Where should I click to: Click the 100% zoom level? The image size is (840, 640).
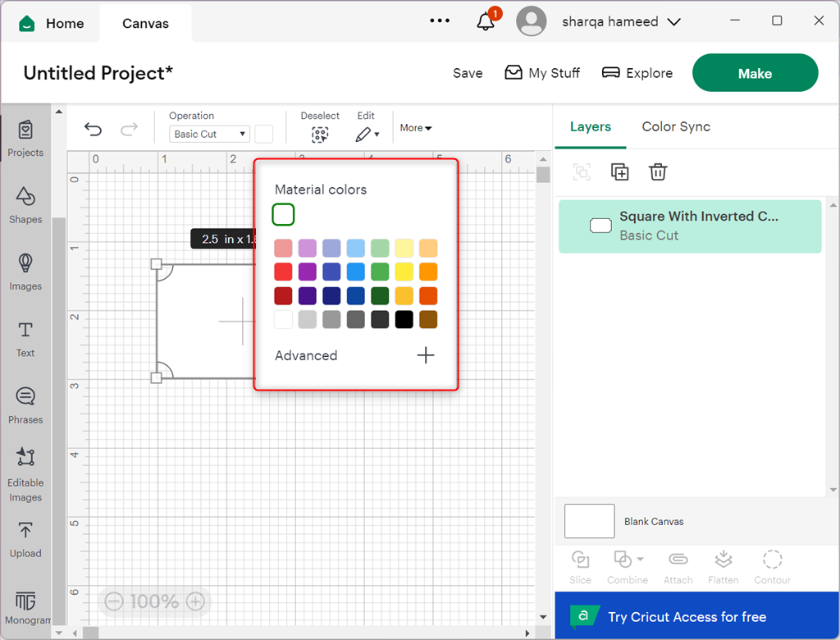point(154,601)
